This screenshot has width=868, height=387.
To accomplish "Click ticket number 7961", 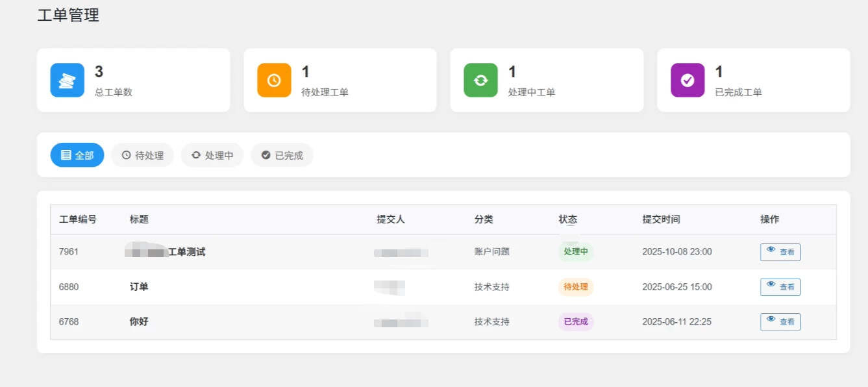I will click(x=68, y=252).
